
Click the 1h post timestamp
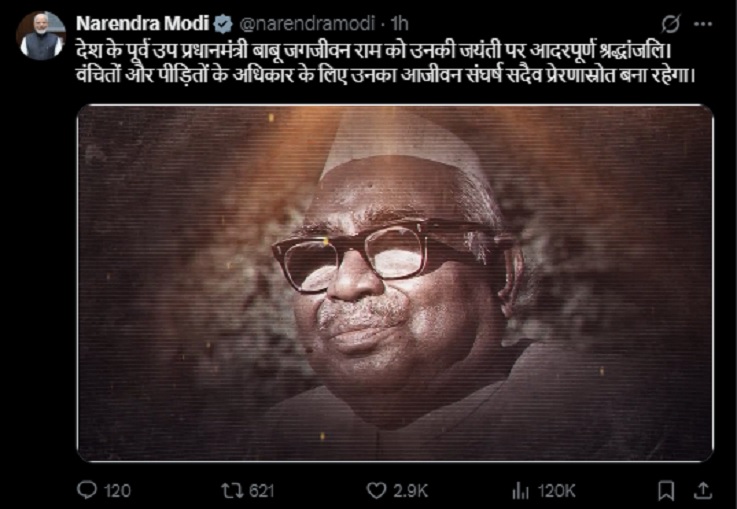tap(400, 23)
